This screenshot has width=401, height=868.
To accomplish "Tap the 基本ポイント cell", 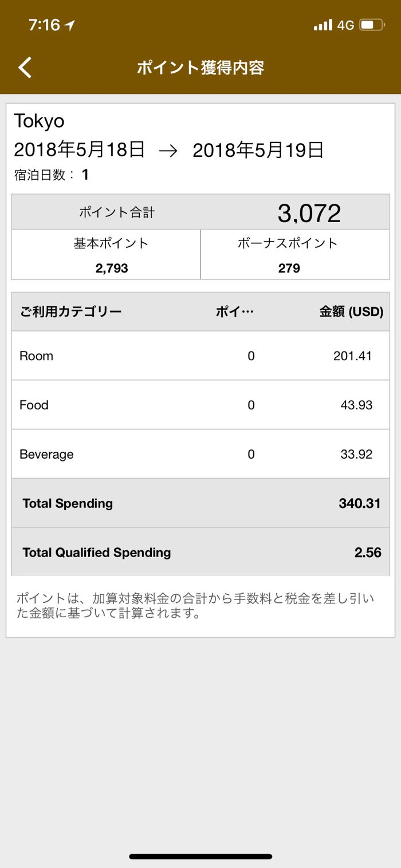I will [x=106, y=255].
